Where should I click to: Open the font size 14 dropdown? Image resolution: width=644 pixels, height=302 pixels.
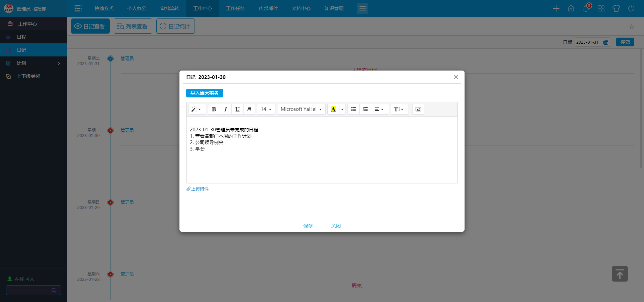coord(266,109)
